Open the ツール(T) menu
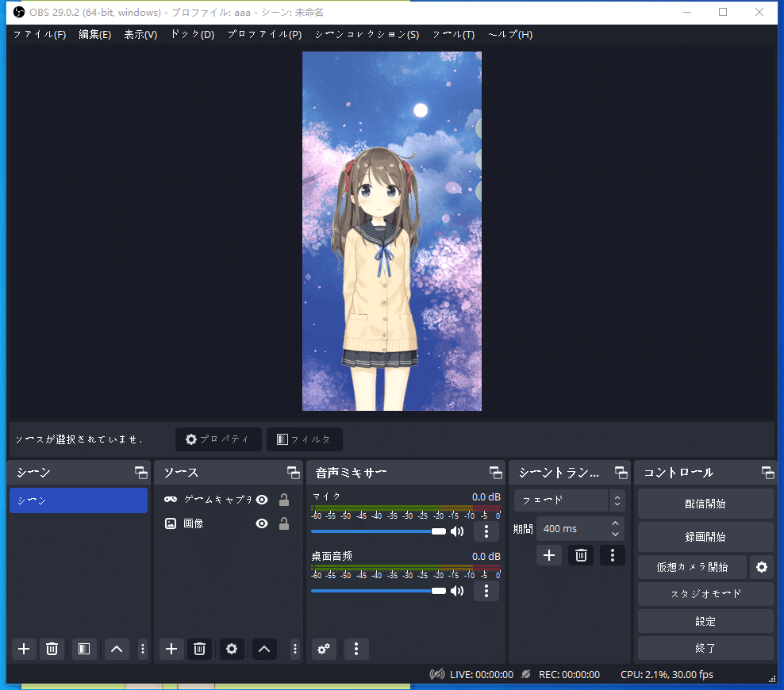Viewport: 784px width, 690px height. [454, 34]
